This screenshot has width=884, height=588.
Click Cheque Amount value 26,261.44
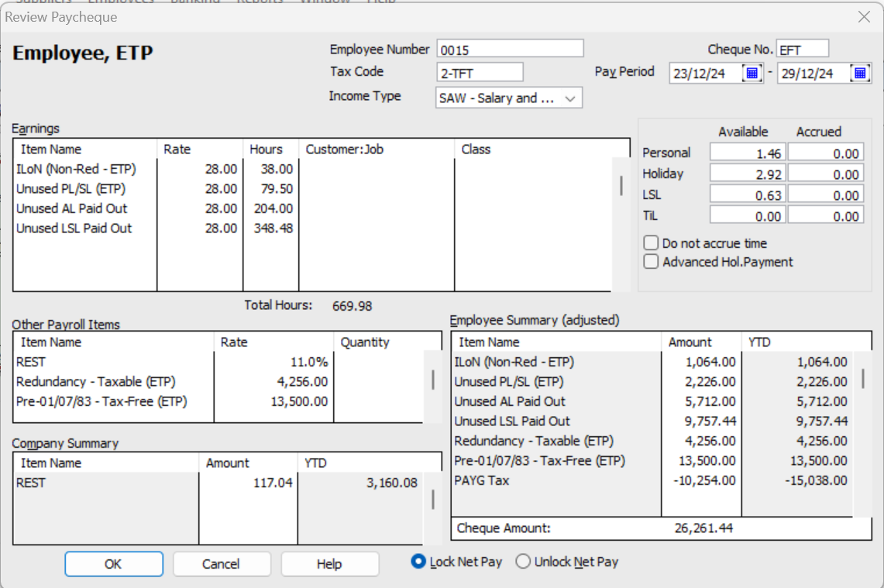(x=703, y=528)
